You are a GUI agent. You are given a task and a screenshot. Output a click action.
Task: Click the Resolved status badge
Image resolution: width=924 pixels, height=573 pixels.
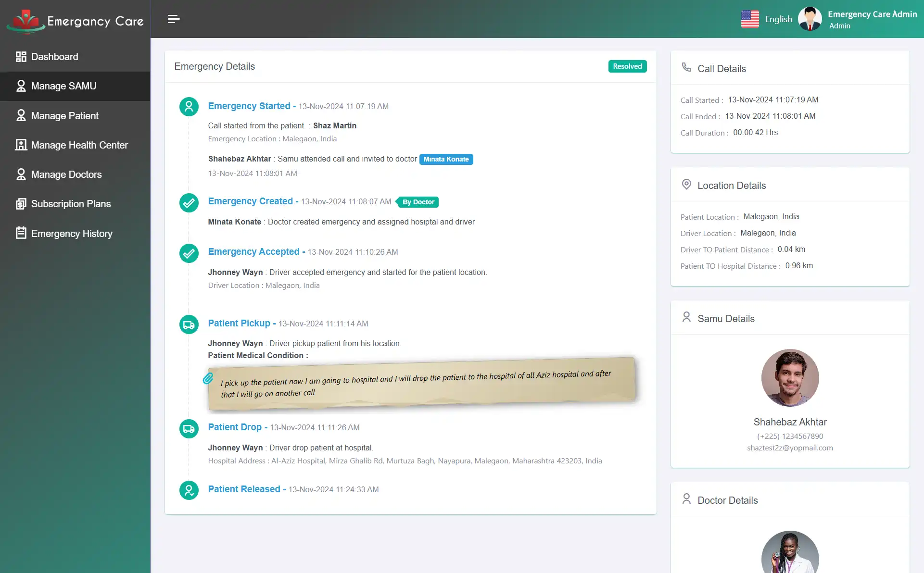[x=627, y=66]
